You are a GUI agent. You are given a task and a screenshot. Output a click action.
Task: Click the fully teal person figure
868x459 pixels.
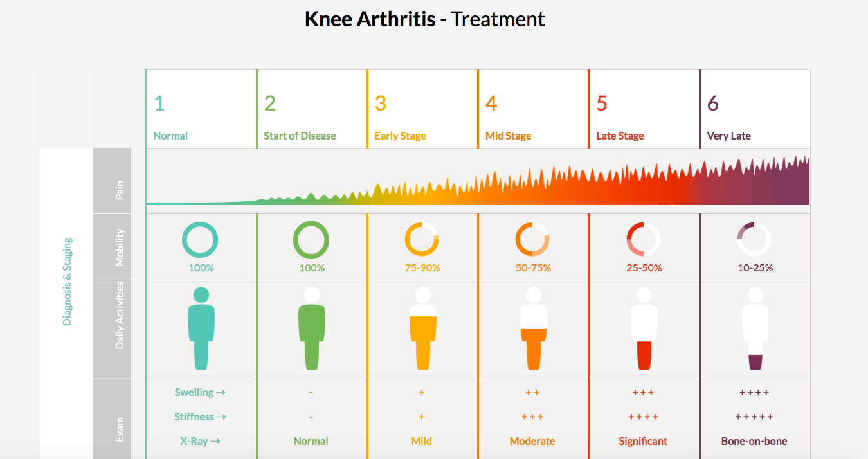pyautogui.click(x=201, y=328)
